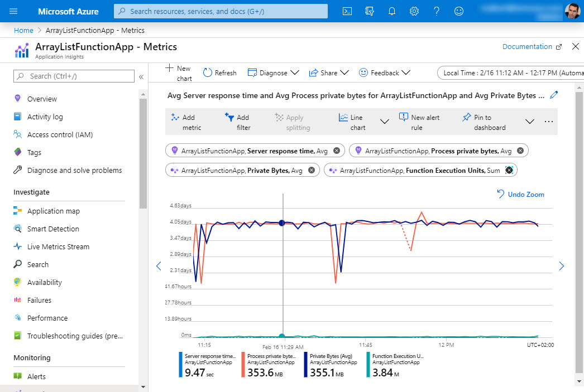Viewport: 584px width, 392px height.
Task: Click Apply splitting
Action: [293, 122]
